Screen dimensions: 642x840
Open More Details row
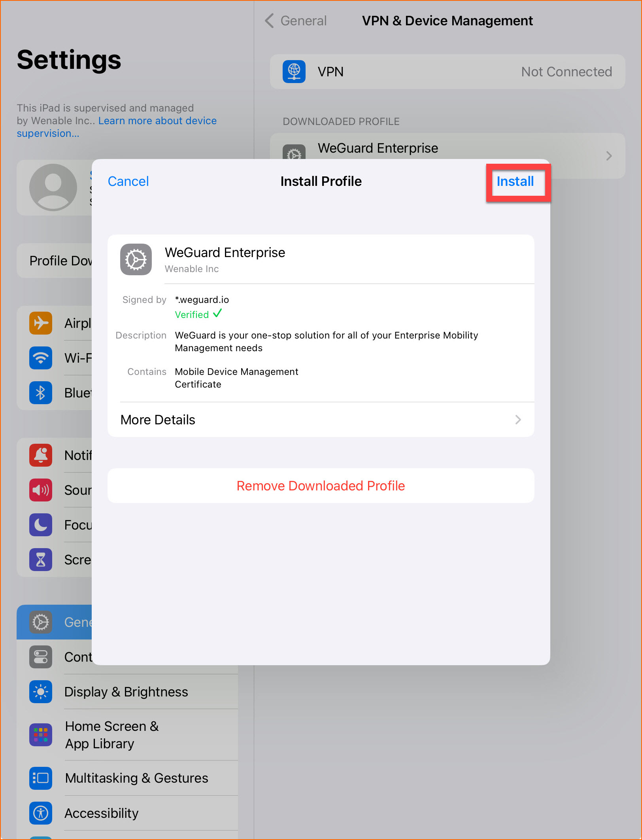coord(321,420)
